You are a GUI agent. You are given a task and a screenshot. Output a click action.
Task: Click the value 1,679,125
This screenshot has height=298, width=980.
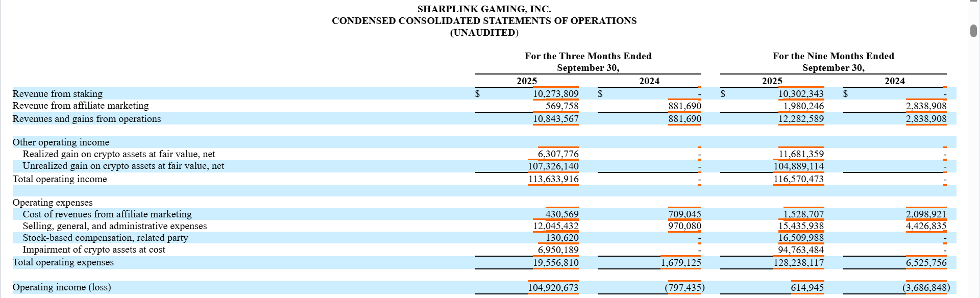click(x=681, y=263)
